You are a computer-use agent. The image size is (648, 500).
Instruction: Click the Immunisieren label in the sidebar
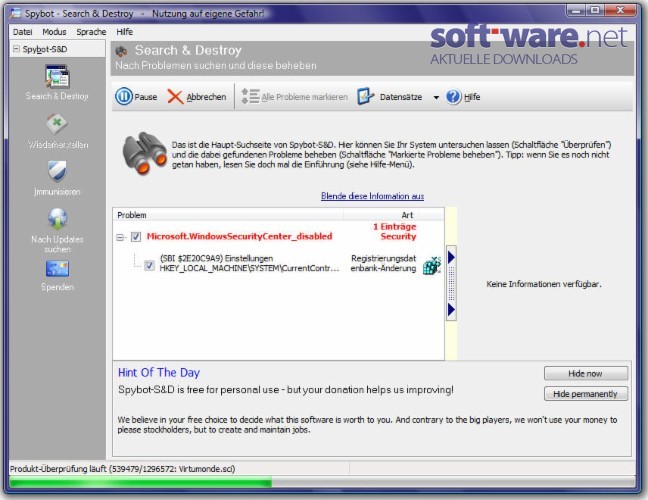[57, 192]
